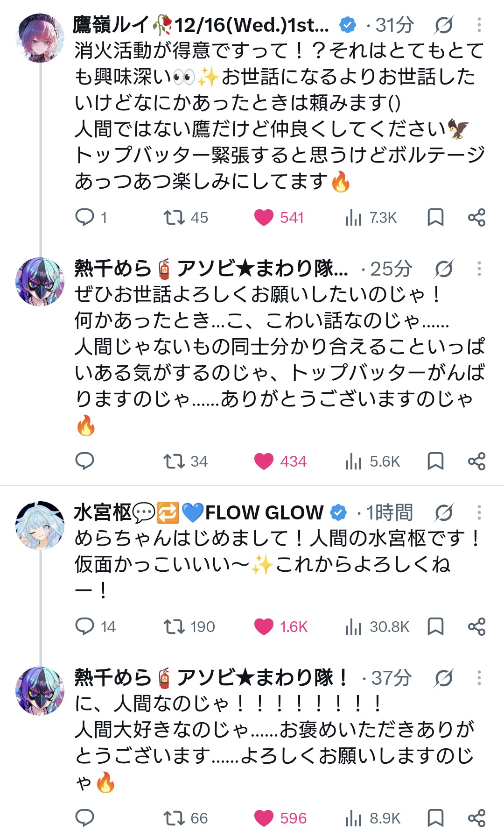View analytics showing 7.3K views

point(371,218)
